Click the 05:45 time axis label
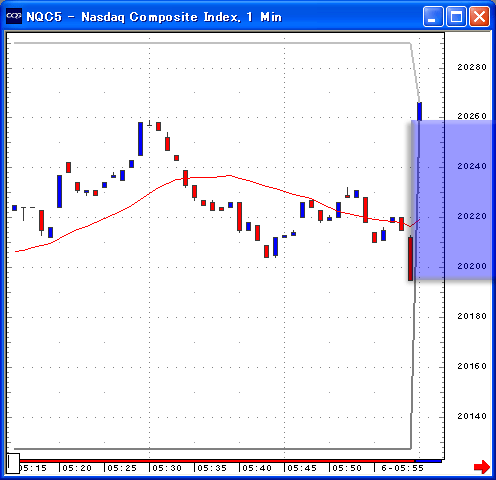496x480 pixels. (x=302, y=468)
